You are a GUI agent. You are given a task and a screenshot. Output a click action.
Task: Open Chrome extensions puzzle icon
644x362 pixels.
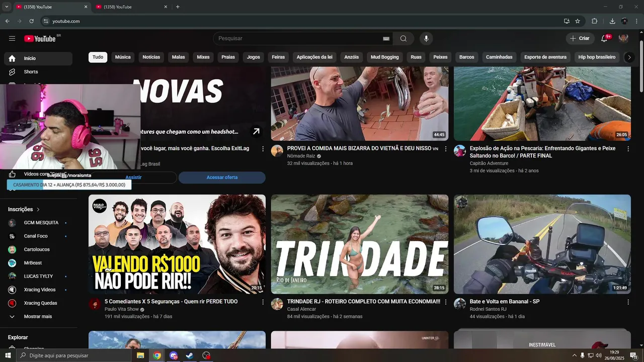(x=594, y=21)
